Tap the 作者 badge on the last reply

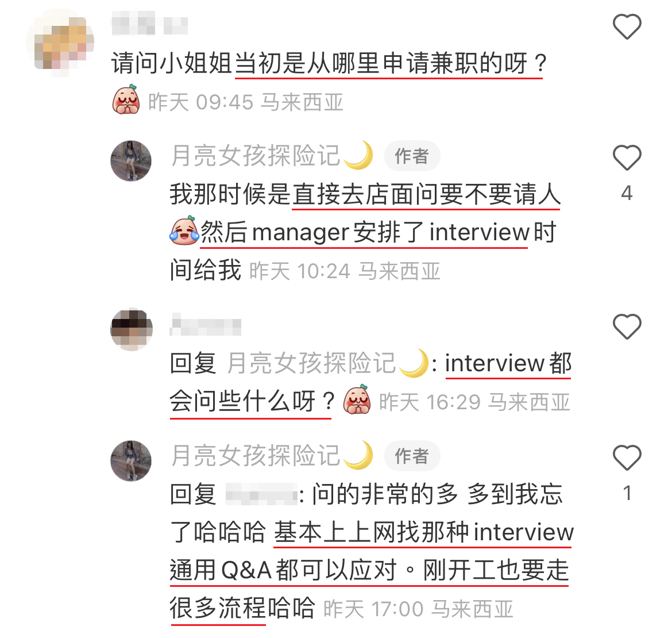pos(411,456)
